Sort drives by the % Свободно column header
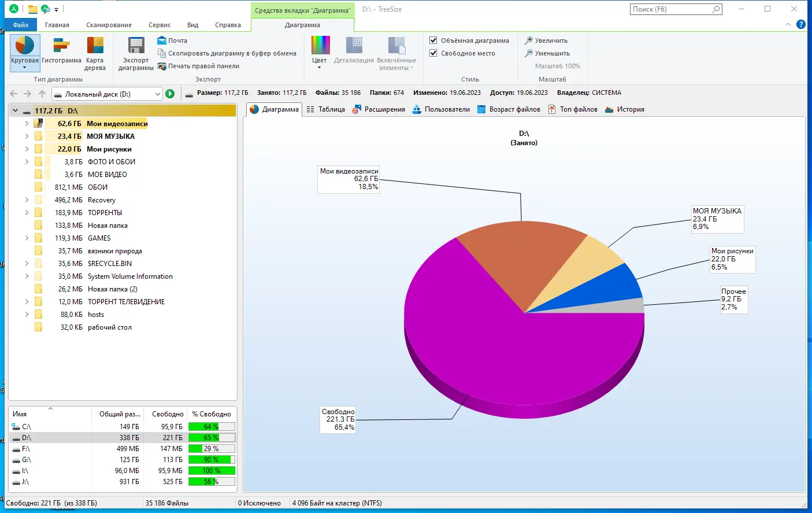Viewport: 812px width, 513px height. [x=212, y=414]
